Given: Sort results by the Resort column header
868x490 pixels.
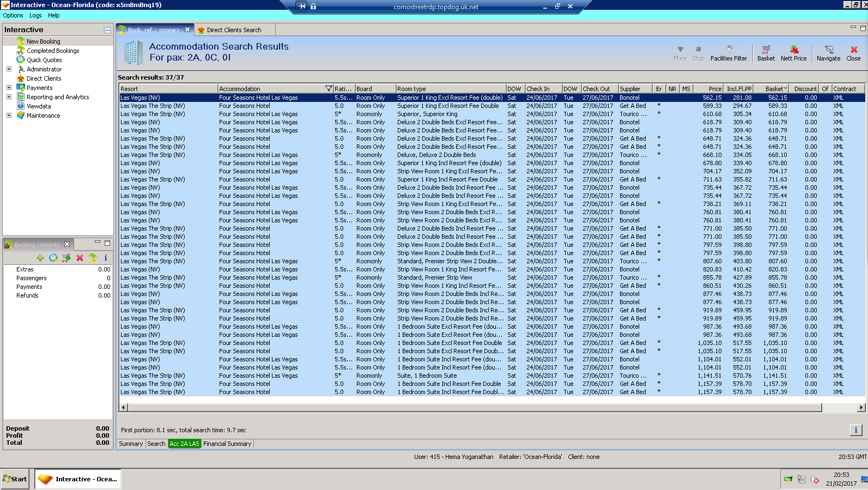Looking at the screenshot, I should click(x=168, y=89).
